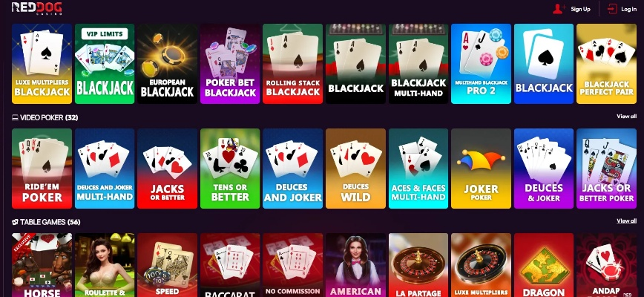Launch Luxe Multipliers Blackjack game

[42, 64]
